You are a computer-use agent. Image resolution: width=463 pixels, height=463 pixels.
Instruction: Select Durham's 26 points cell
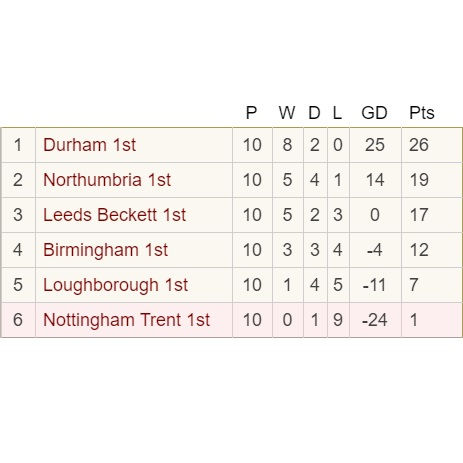coord(432,145)
